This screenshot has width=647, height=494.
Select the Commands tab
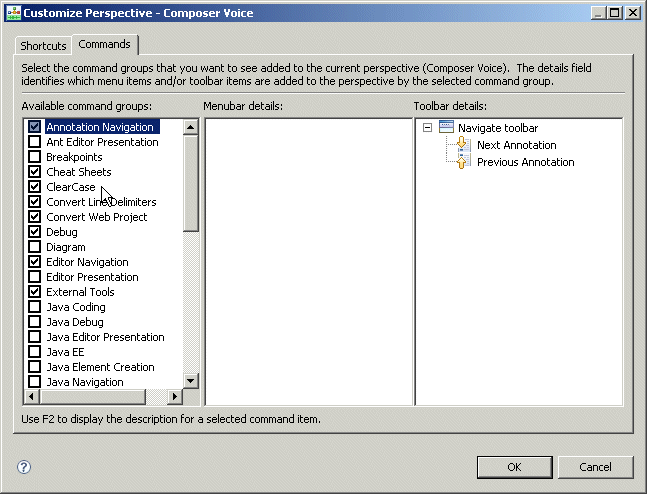pyautogui.click(x=105, y=45)
